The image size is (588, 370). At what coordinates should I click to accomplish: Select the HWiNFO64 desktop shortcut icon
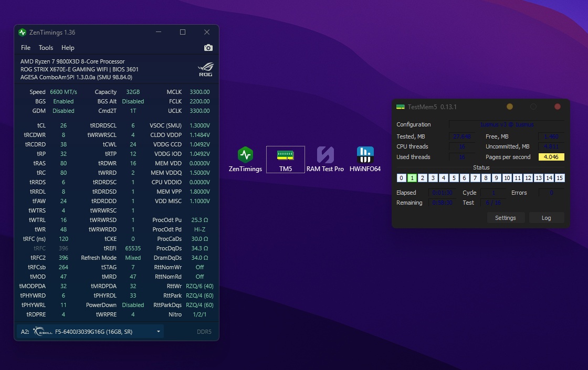coord(365,160)
